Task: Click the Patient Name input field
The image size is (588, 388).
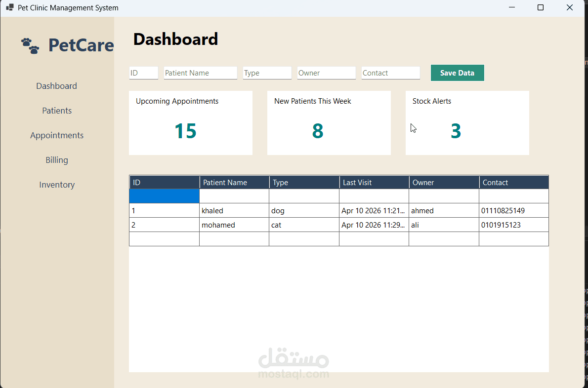Action: point(200,73)
